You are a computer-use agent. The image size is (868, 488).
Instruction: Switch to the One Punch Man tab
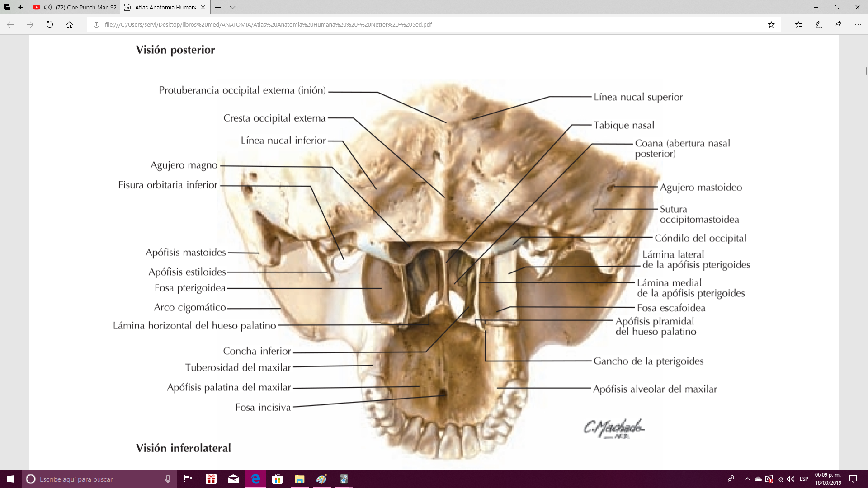[x=86, y=7]
